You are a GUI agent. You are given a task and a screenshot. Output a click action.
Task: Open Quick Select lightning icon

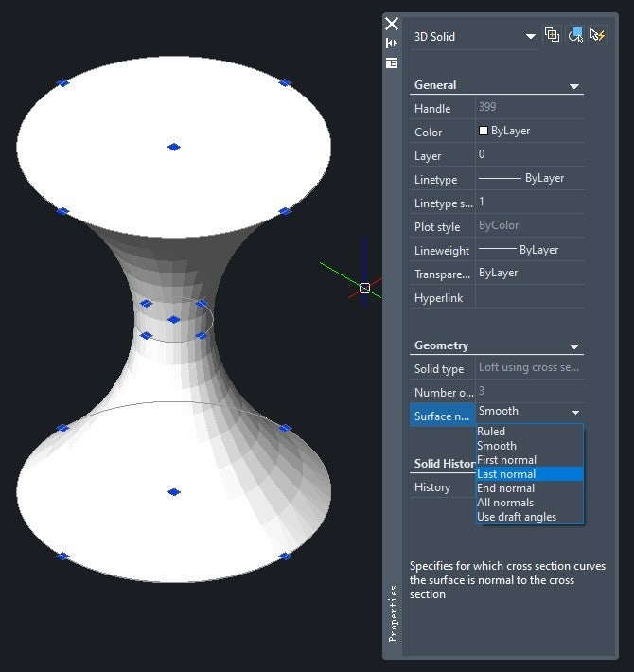click(598, 35)
